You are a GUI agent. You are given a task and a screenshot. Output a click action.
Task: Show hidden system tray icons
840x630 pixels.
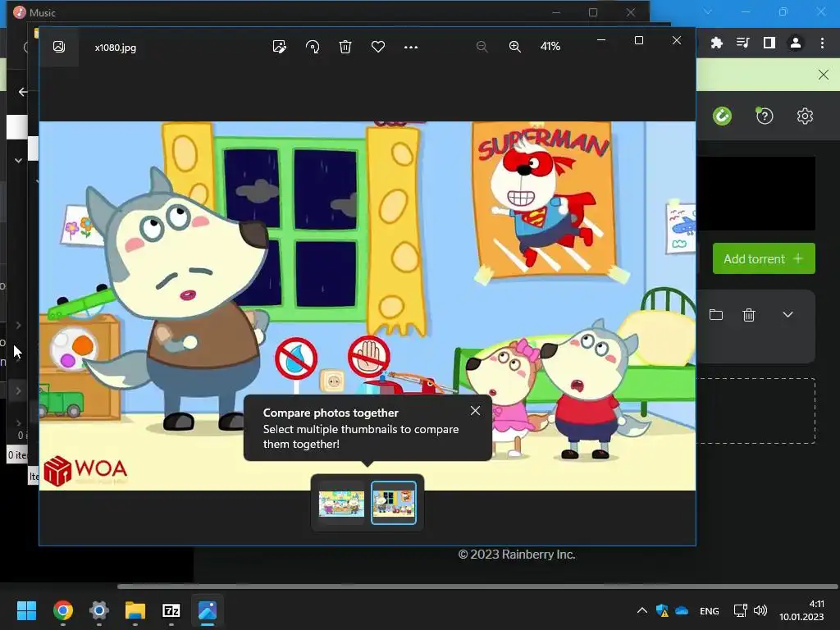pos(641,610)
